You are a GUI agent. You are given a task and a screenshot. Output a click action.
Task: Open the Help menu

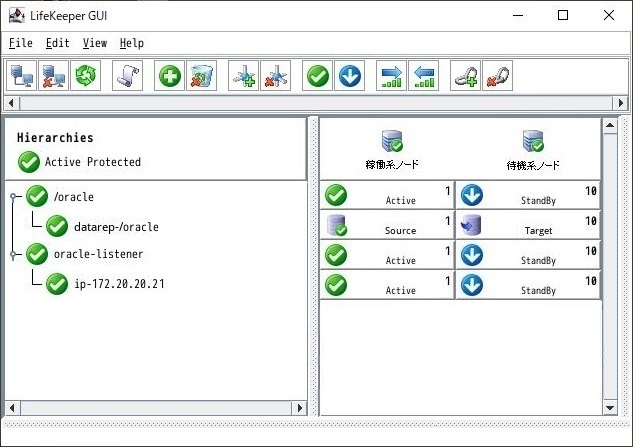(132, 43)
